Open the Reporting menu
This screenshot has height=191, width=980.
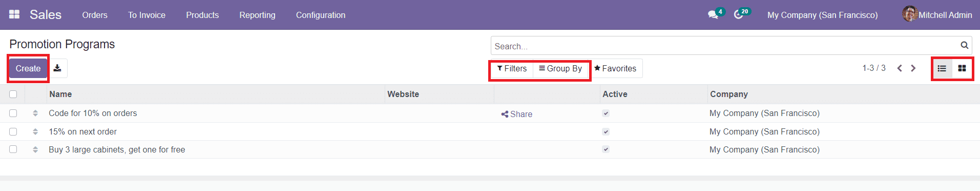tap(257, 15)
